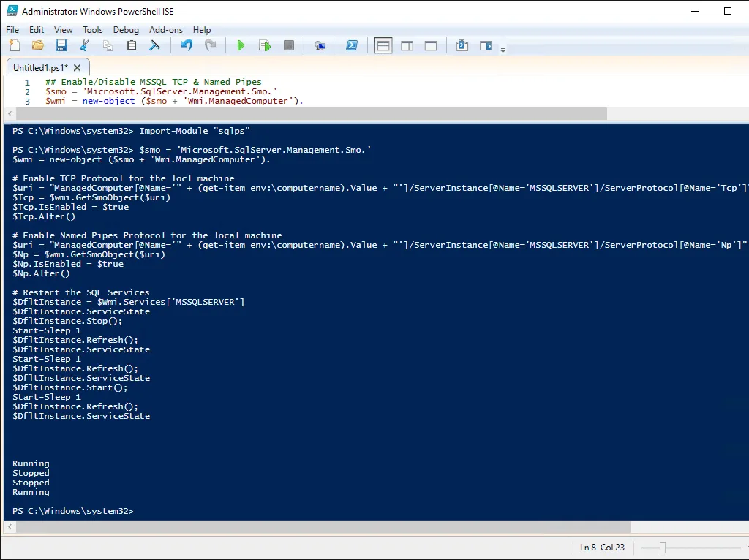This screenshot has height=560, width=749.
Task: Create a new script file
Action: click(13, 45)
